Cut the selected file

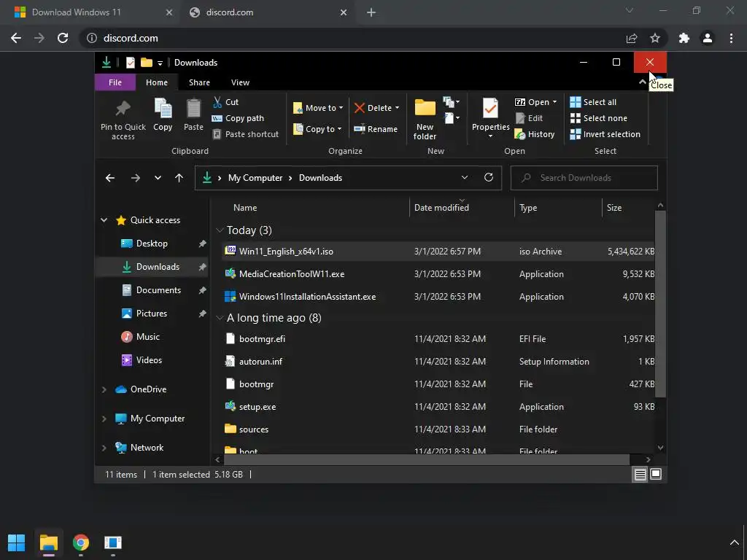tap(226, 102)
